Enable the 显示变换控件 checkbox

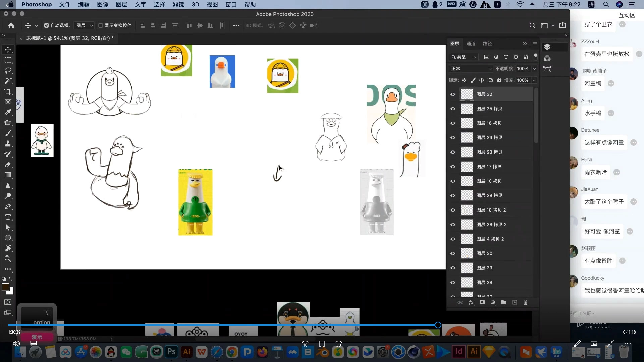(x=100, y=25)
